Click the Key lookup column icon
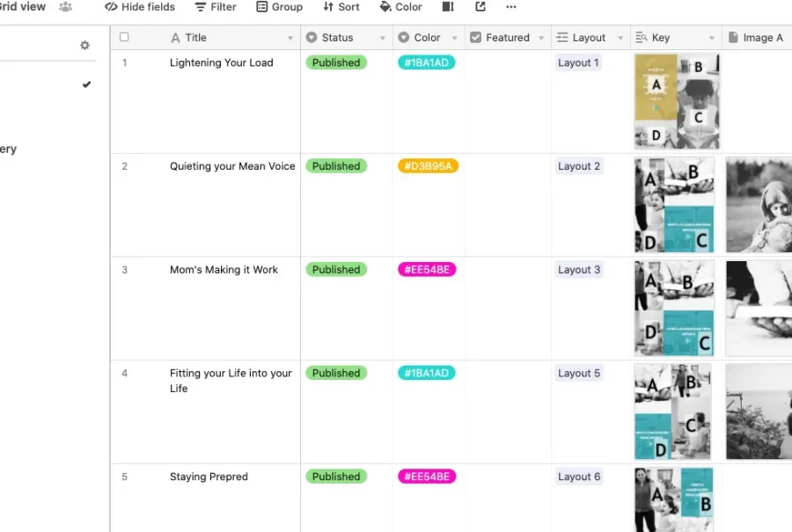The width and height of the screenshot is (792, 532). pos(642,38)
